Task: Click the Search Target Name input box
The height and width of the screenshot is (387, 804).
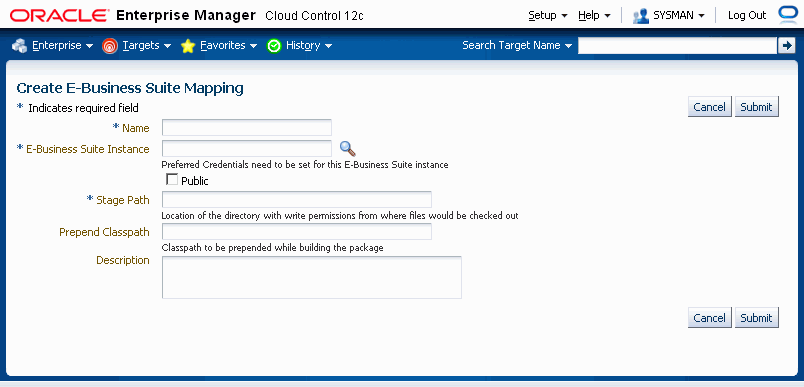Action: (x=677, y=46)
